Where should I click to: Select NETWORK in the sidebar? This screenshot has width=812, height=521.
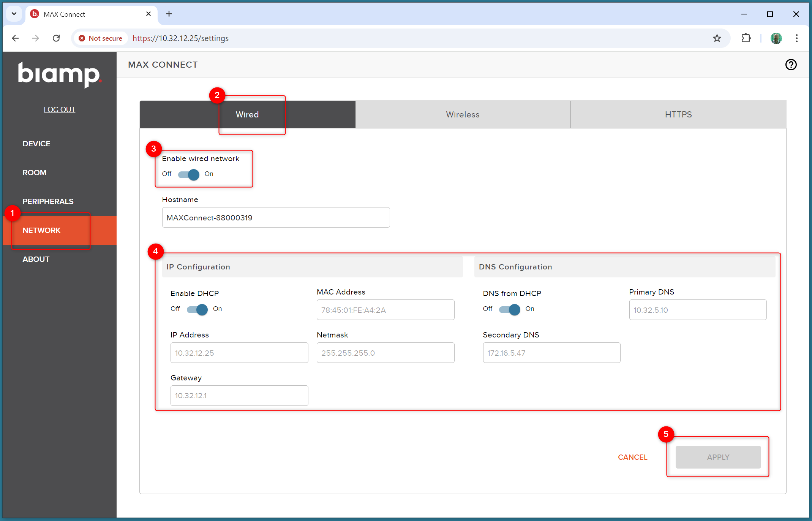coord(60,230)
